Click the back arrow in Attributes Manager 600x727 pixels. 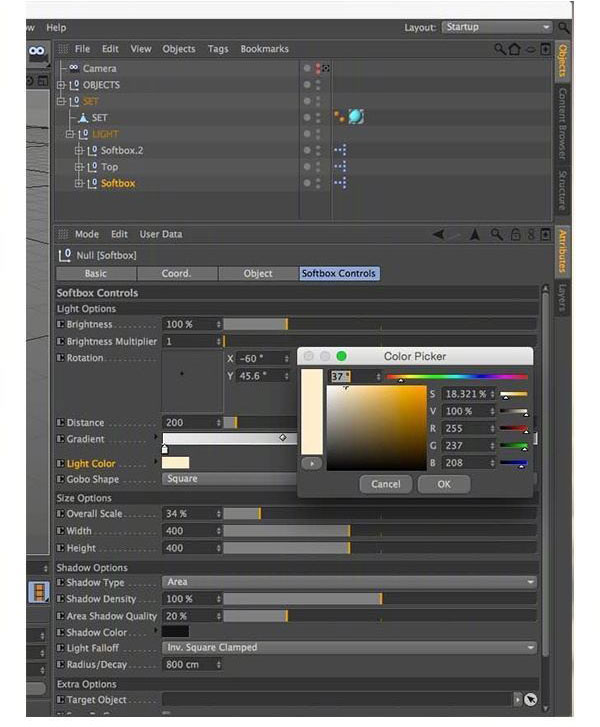coord(438,234)
